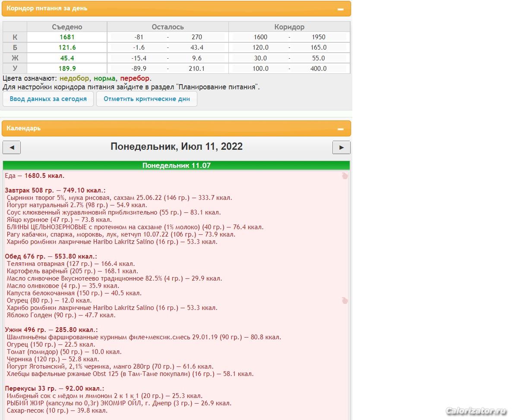Go to previous day with left arrow
This screenshot has width=516, height=420.
click(x=12, y=148)
